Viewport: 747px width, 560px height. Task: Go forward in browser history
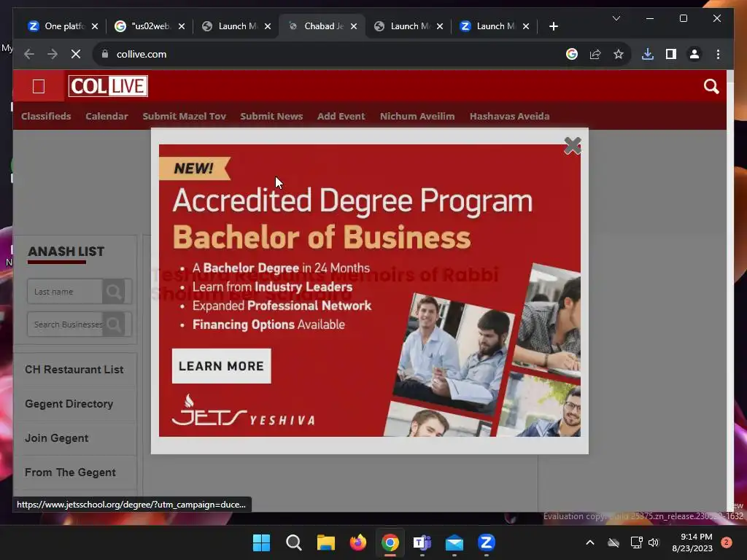pyautogui.click(x=53, y=54)
